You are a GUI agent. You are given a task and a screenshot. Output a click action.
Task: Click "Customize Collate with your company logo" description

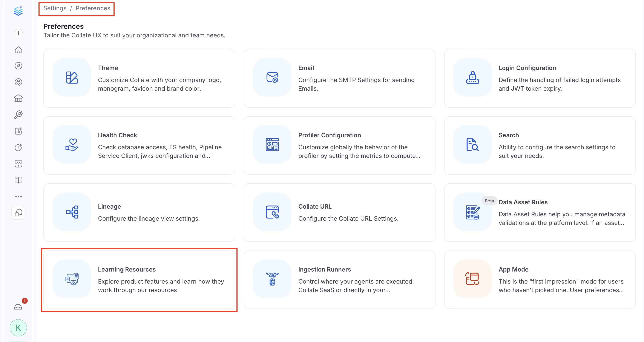159,84
